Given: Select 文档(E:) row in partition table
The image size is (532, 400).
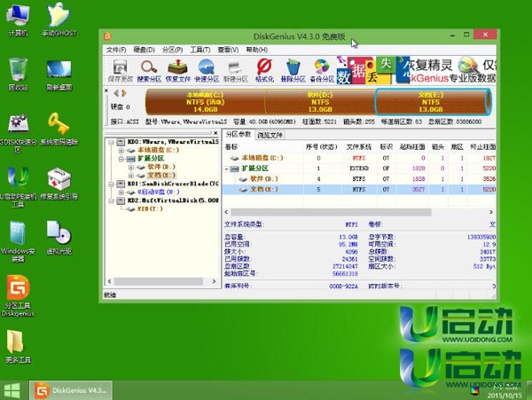Looking at the screenshot, I should 360,189.
